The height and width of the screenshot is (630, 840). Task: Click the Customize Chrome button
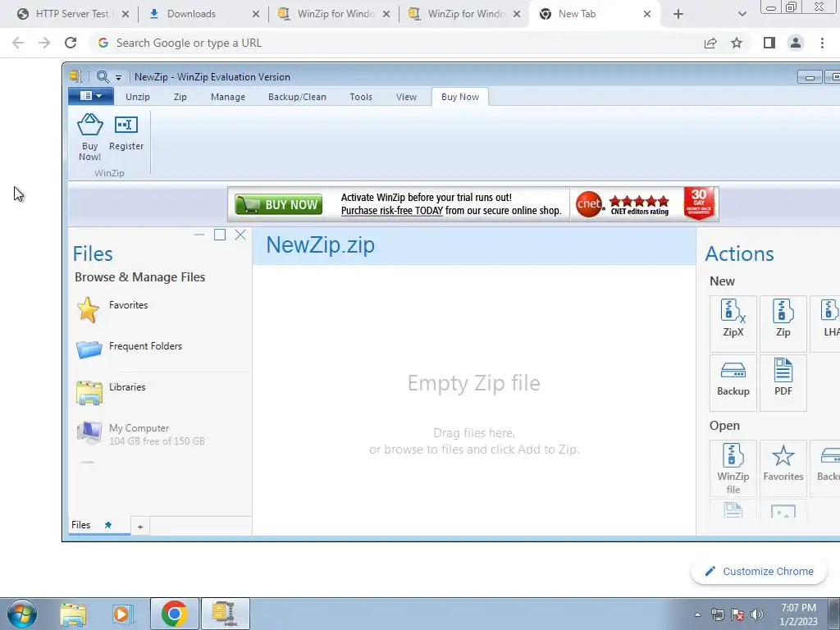tap(759, 572)
